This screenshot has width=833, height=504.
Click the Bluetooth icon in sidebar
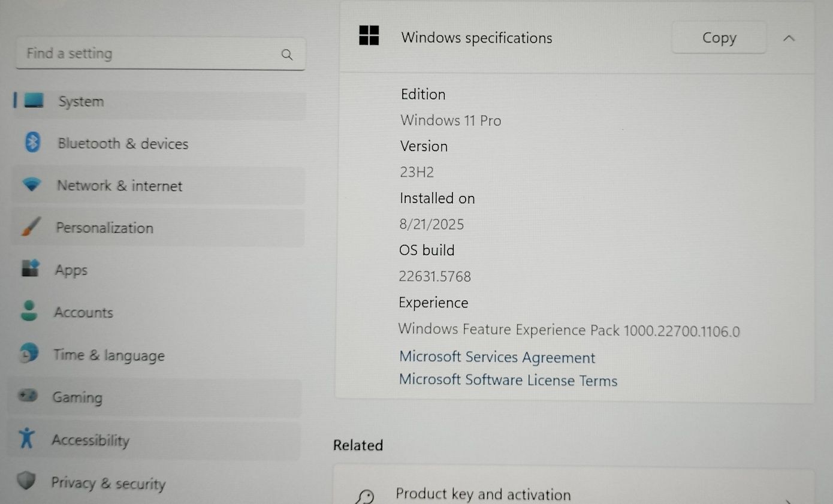32,143
